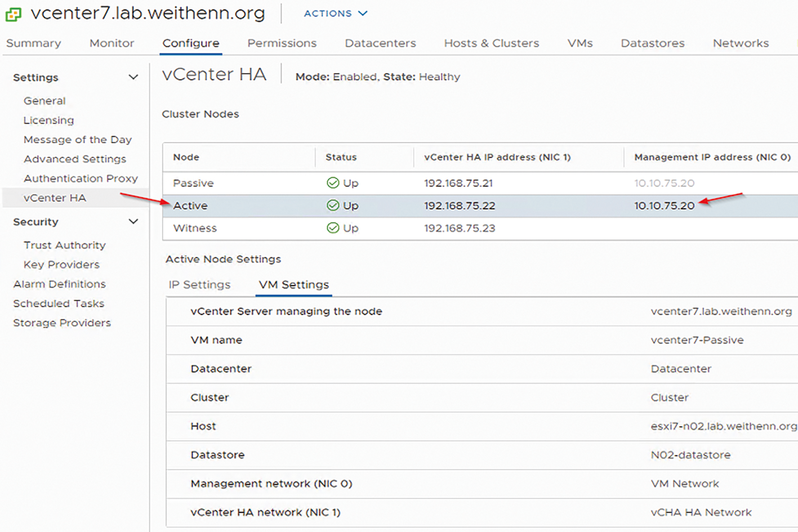Viewport: 798px width, 532px height.
Task: Select the Configure tab
Action: click(x=191, y=43)
